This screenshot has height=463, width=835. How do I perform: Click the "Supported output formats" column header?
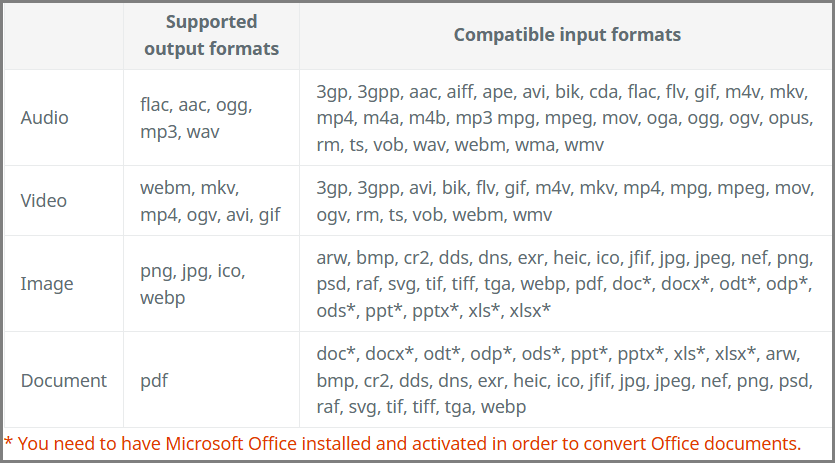(x=210, y=35)
